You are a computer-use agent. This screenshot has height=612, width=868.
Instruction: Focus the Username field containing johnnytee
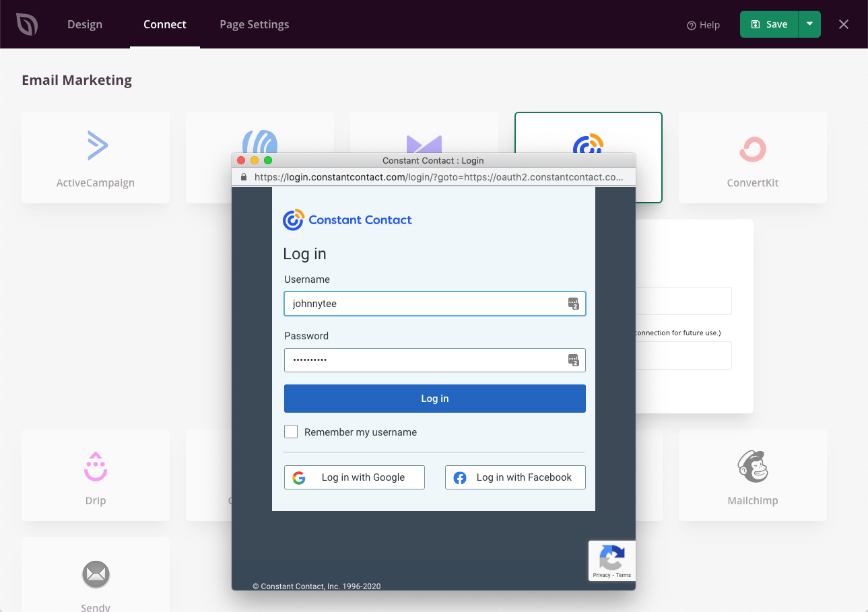(x=435, y=304)
